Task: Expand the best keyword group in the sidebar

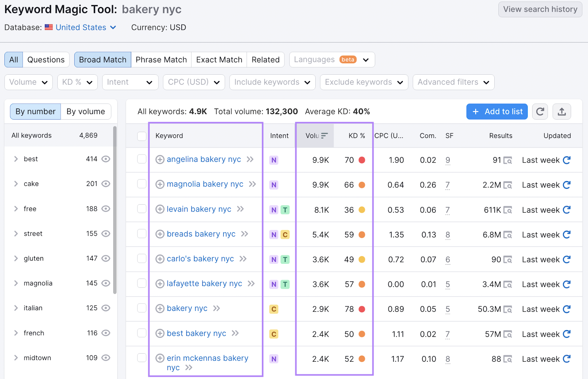Action: 15,159
